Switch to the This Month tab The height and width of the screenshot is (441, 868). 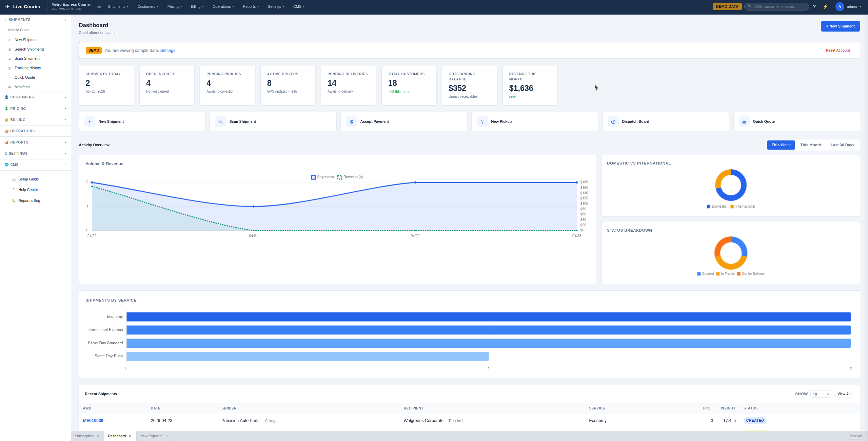[810, 145]
